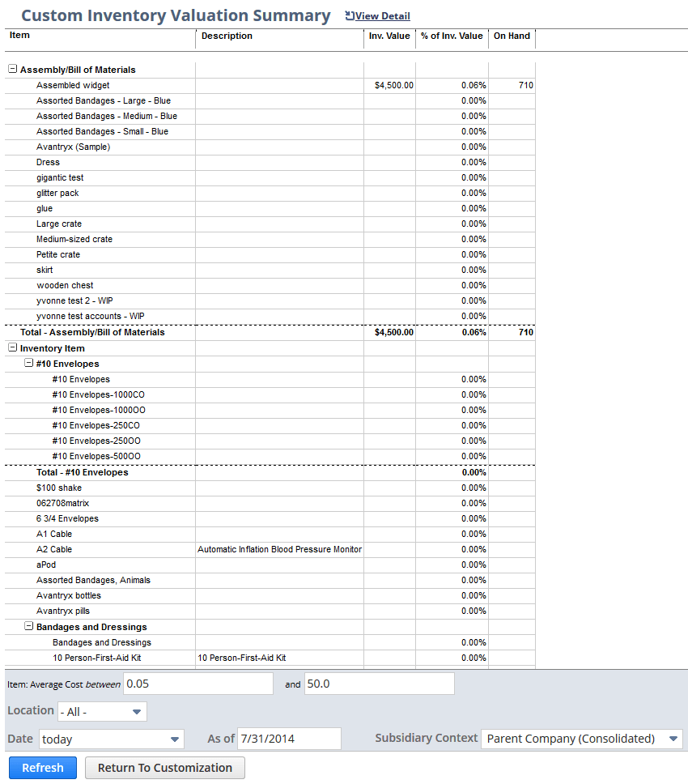Open the View Detail link

tap(380, 15)
